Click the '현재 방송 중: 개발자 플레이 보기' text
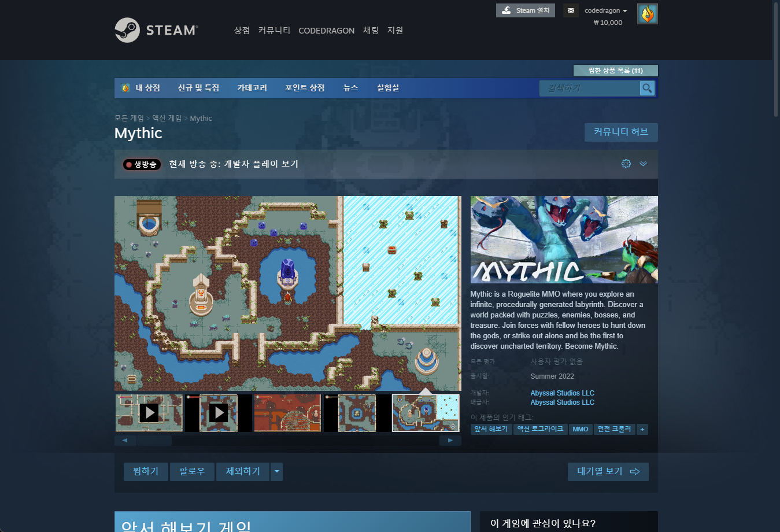The image size is (780, 532). pos(234,164)
